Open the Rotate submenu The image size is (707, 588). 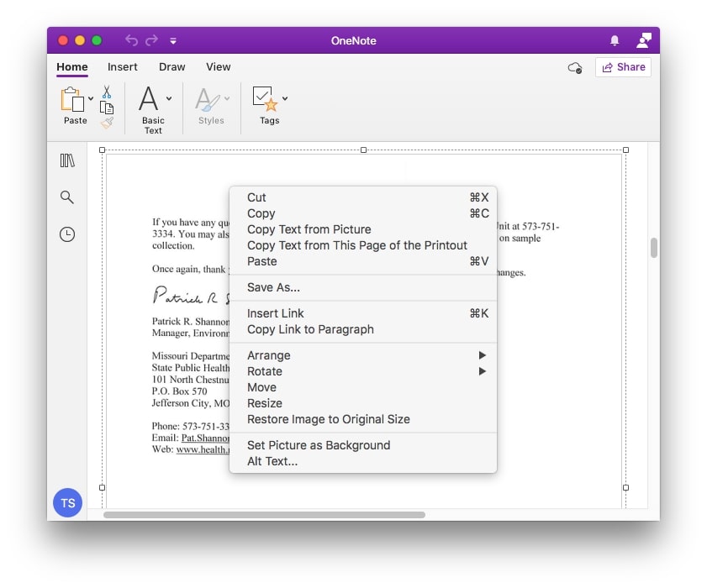pos(363,371)
